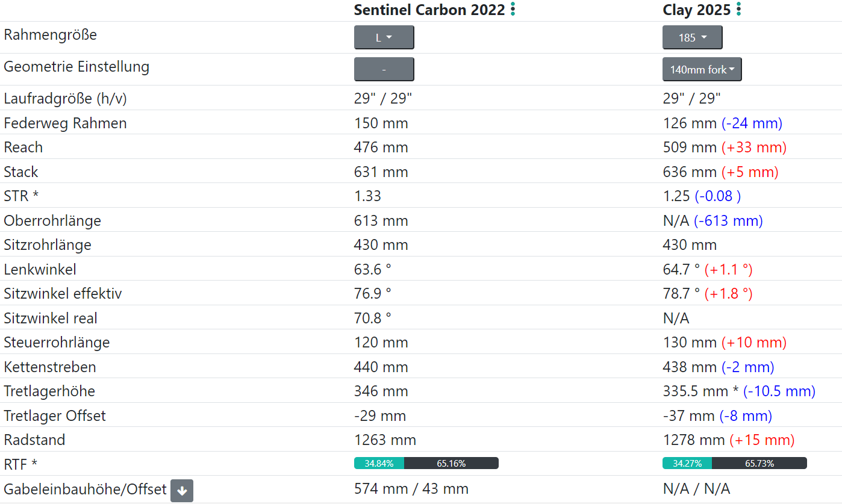Click the RTF * row label

[20, 464]
